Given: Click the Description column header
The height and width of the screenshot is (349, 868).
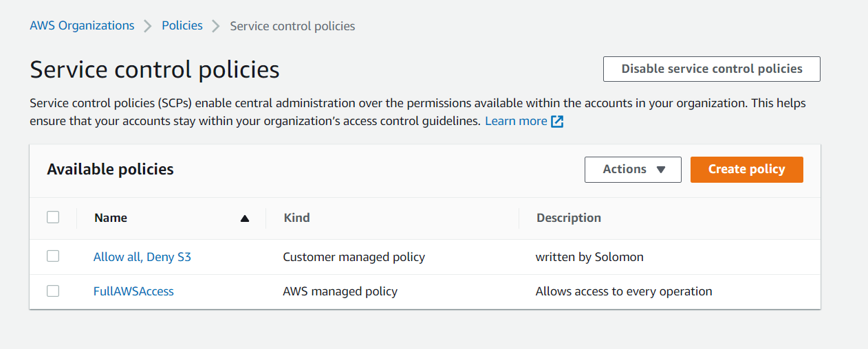Looking at the screenshot, I should 569,218.
